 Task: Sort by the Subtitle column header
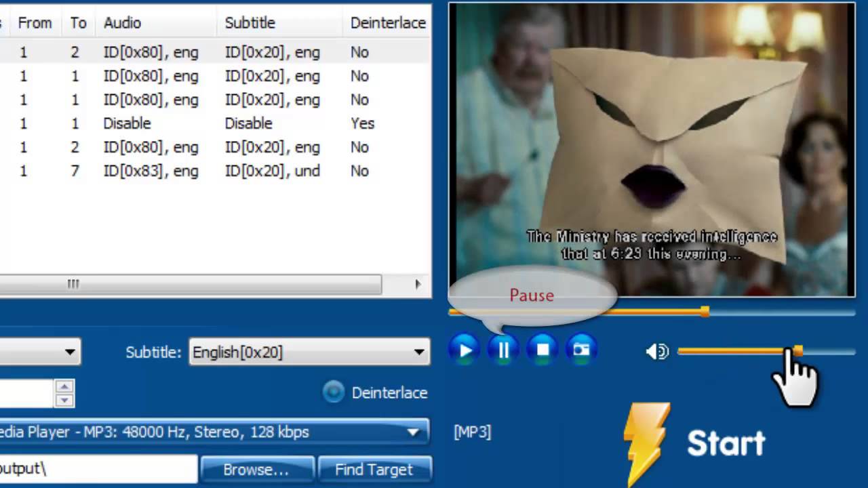pyautogui.click(x=280, y=23)
